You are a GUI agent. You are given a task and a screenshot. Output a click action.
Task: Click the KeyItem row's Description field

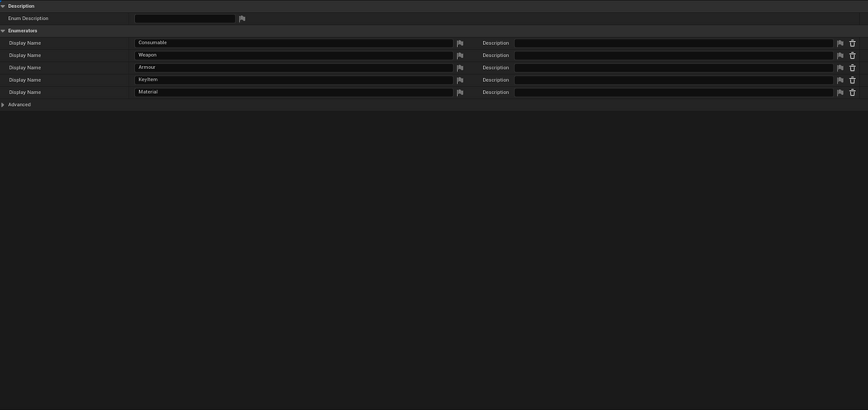pyautogui.click(x=674, y=80)
